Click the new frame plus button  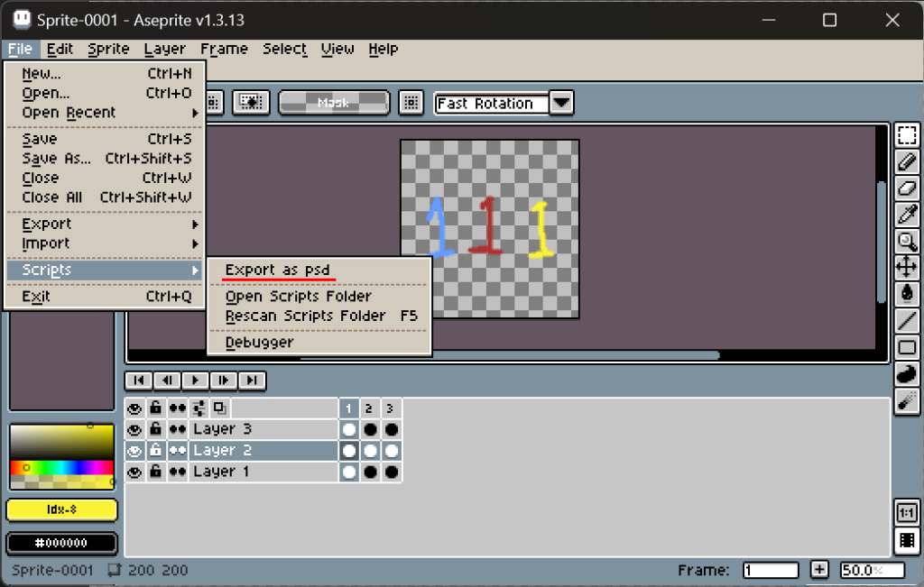819,569
